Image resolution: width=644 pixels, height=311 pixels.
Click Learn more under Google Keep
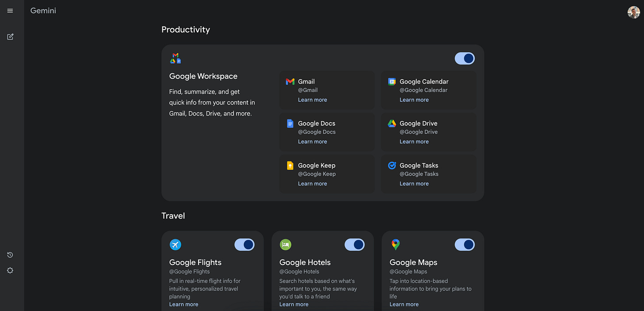tap(313, 184)
